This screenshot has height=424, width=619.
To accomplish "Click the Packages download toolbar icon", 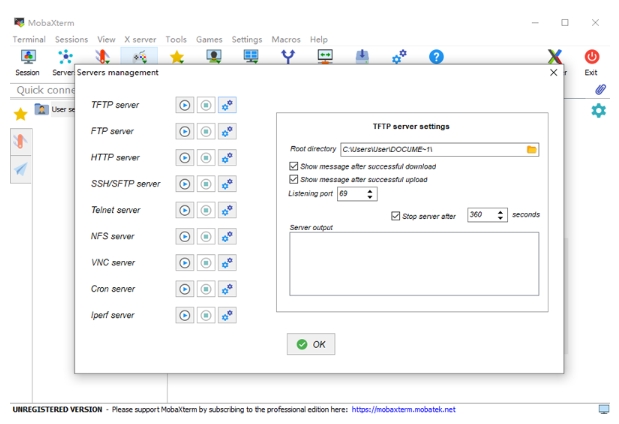I will coord(362,57).
